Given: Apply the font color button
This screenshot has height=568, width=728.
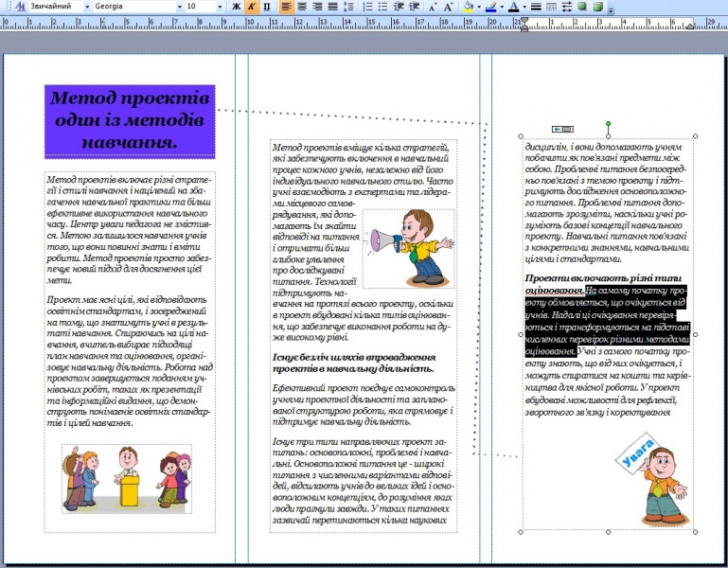Looking at the screenshot, I should point(512,7).
